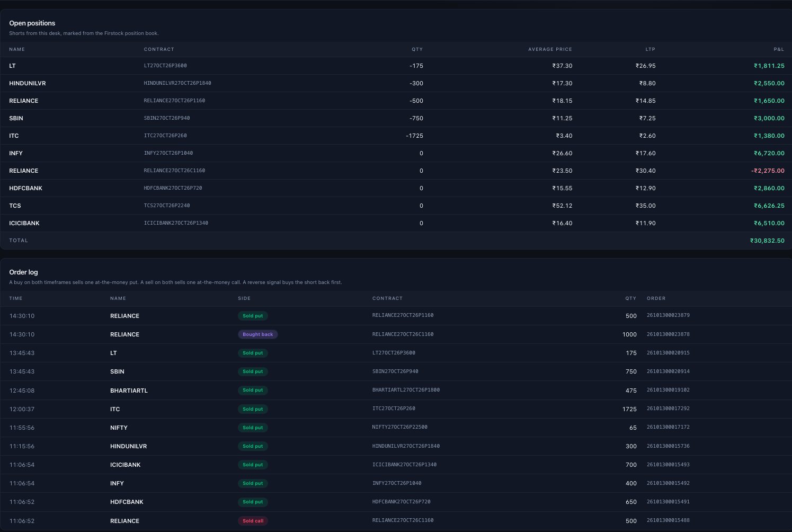Click the Qty header in Open positions

(417, 49)
